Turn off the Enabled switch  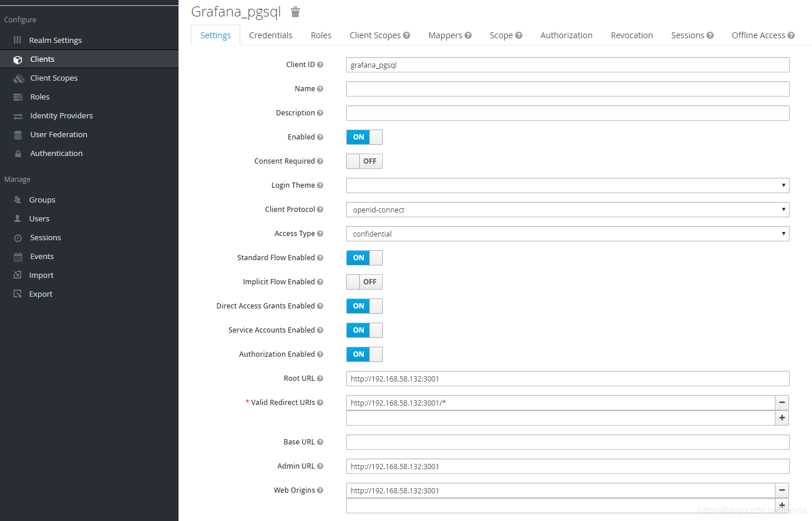[x=364, y=137]
